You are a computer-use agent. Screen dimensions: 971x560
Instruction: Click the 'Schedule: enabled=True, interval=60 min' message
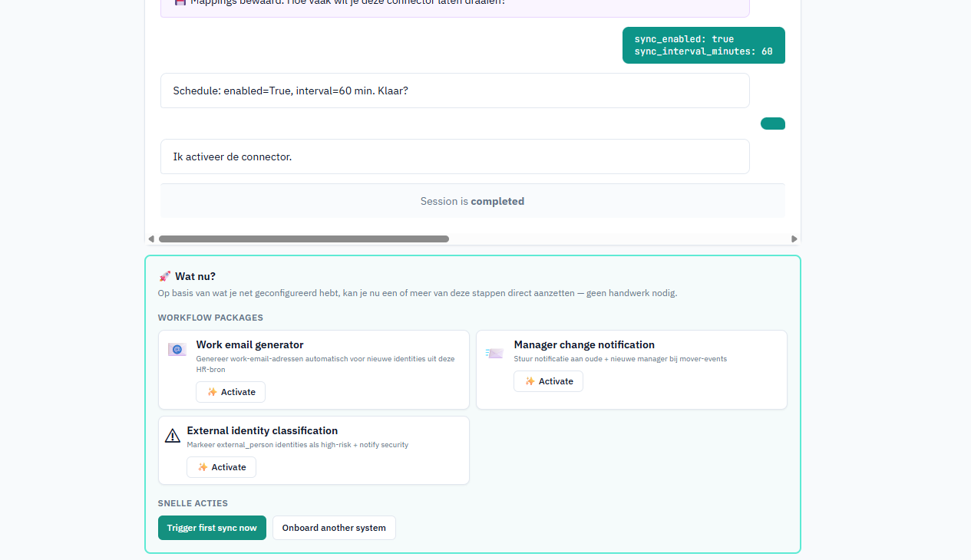454,91
